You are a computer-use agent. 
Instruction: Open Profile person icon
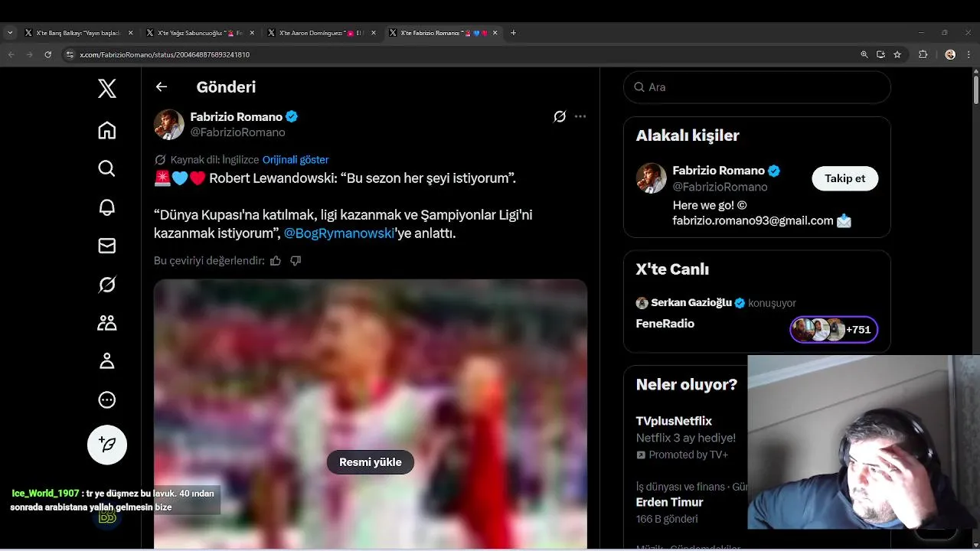click(107, 361)
